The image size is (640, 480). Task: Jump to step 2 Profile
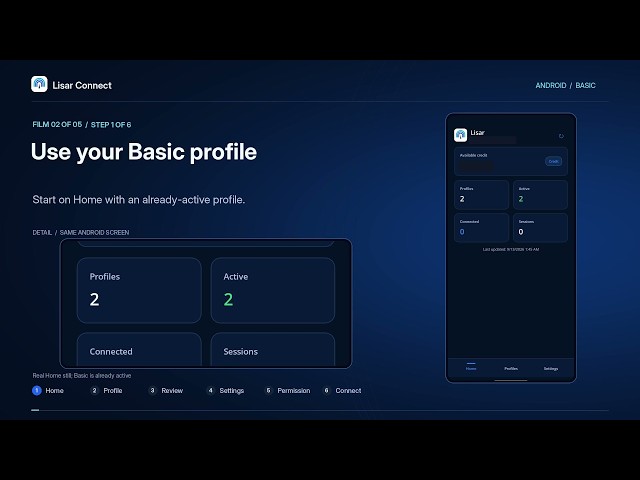click(107, 391)
